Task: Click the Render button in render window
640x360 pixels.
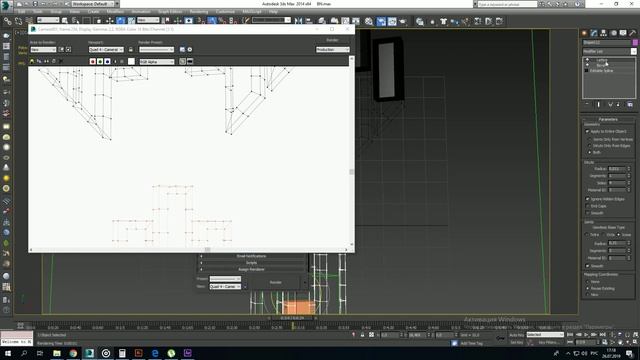Action: tap(333, 40)
